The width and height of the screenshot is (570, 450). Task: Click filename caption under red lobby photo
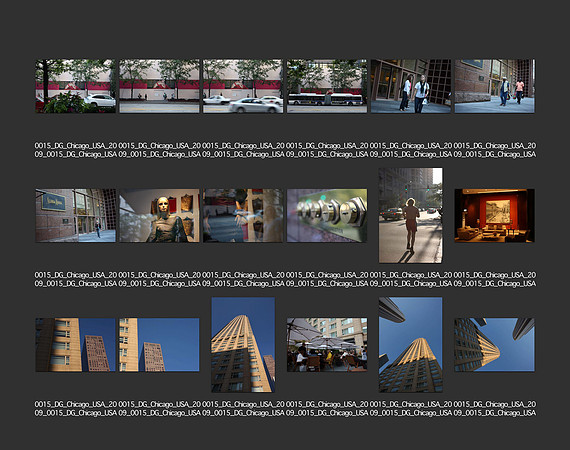pos(495,279)
